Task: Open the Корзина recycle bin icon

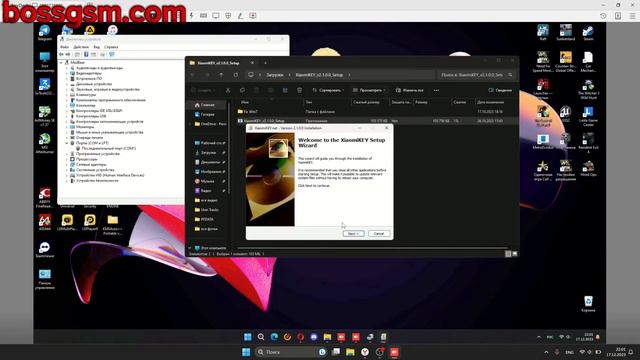Action: pyautogui.click(x=588, y=304)
